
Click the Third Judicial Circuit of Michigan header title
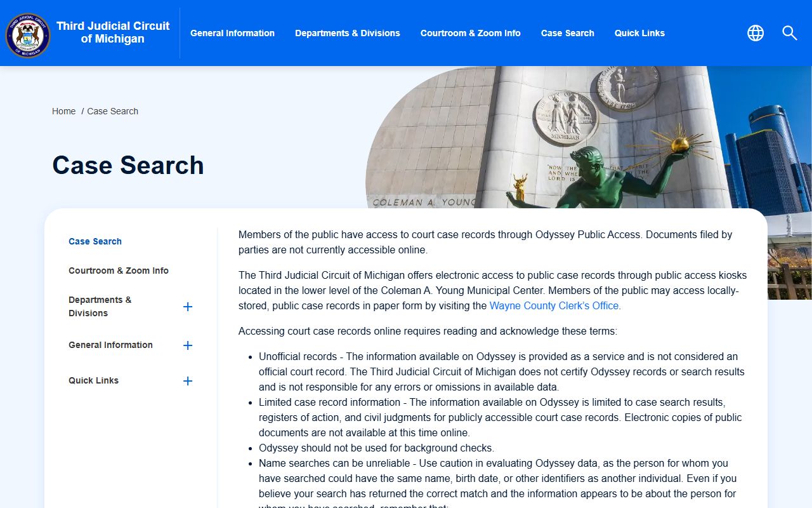(113, 32)
